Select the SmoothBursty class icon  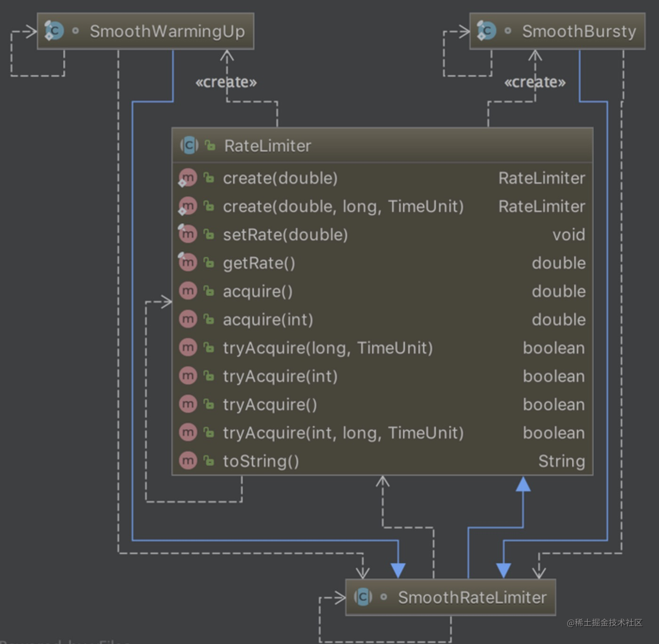487,31
